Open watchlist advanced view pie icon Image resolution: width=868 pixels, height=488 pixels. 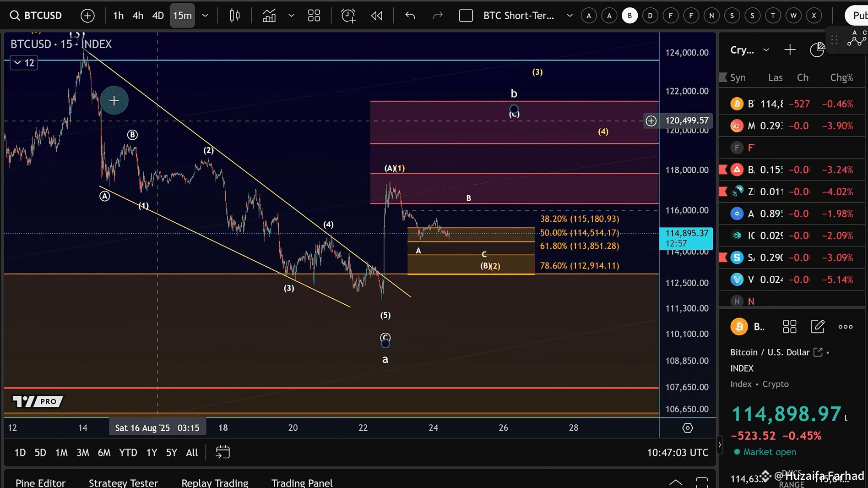click(x=817, y=50)
